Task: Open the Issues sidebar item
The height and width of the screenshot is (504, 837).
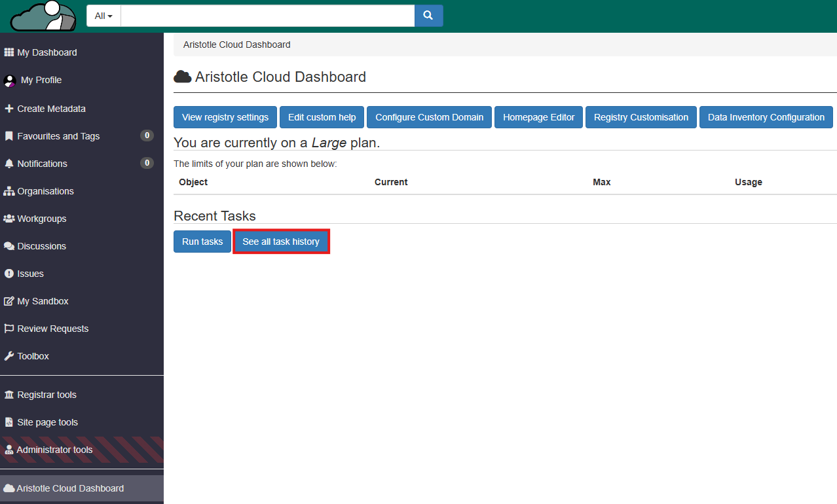Action: (30, 274)
